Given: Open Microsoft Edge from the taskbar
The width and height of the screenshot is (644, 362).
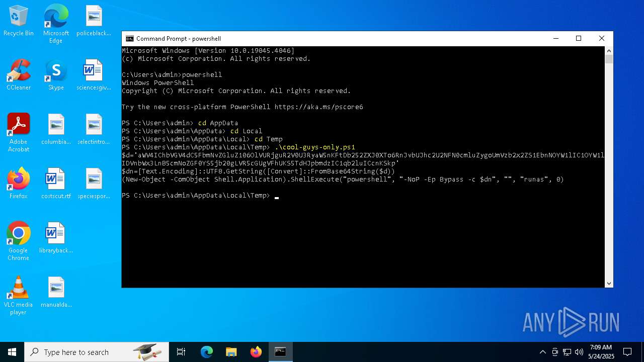Looking at the screenshot, I should click(x=207, y=352).
